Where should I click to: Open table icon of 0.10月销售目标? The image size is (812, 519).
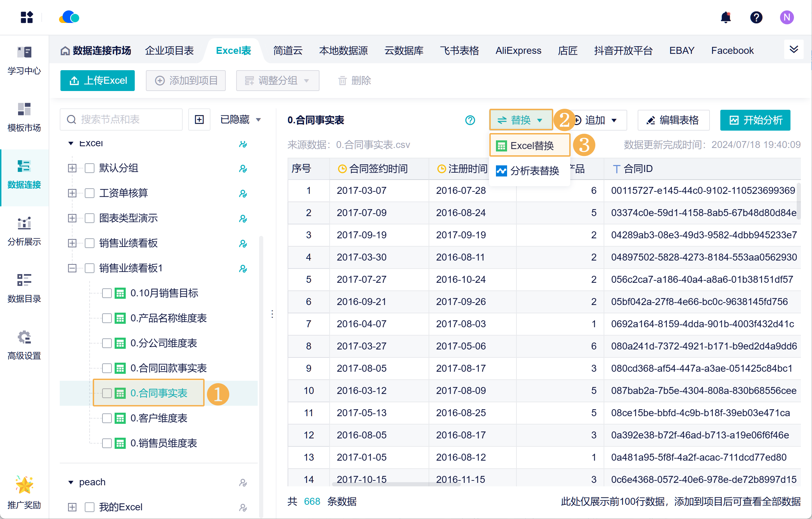point(120,293)
